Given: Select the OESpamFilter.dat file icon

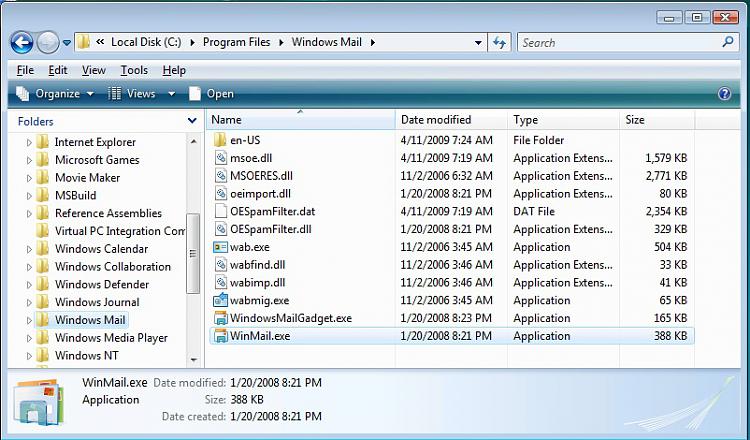Looking at the screenshot, I should [221, 211].
